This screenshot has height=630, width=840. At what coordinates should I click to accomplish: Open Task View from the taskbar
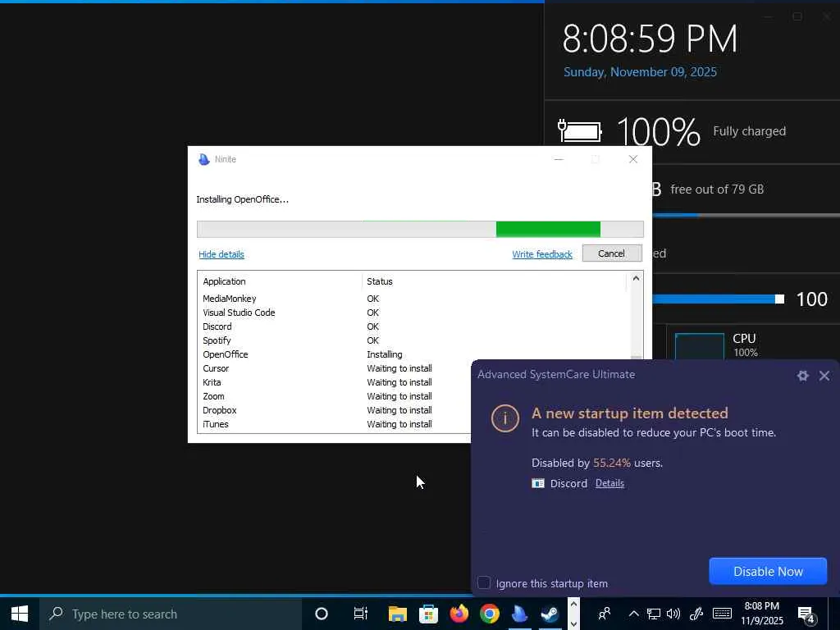point(361,614)
